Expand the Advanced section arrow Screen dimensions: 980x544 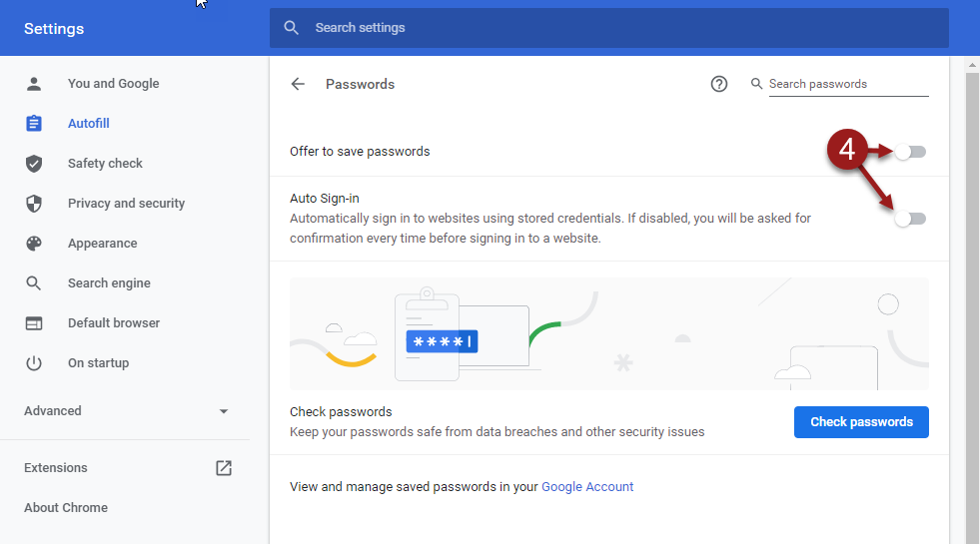pyautogui.click(x=224, y=411)
